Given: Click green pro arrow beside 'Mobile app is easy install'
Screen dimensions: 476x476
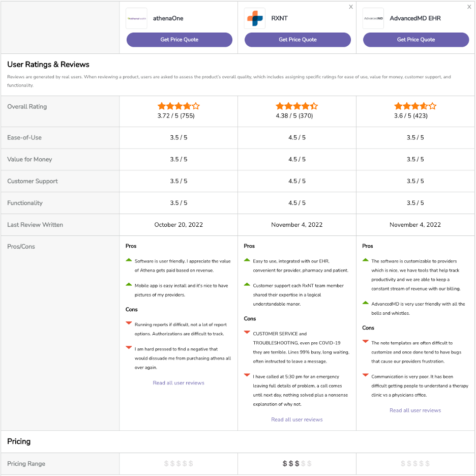Looking at the screenshot, I should (x=129, y=285).
